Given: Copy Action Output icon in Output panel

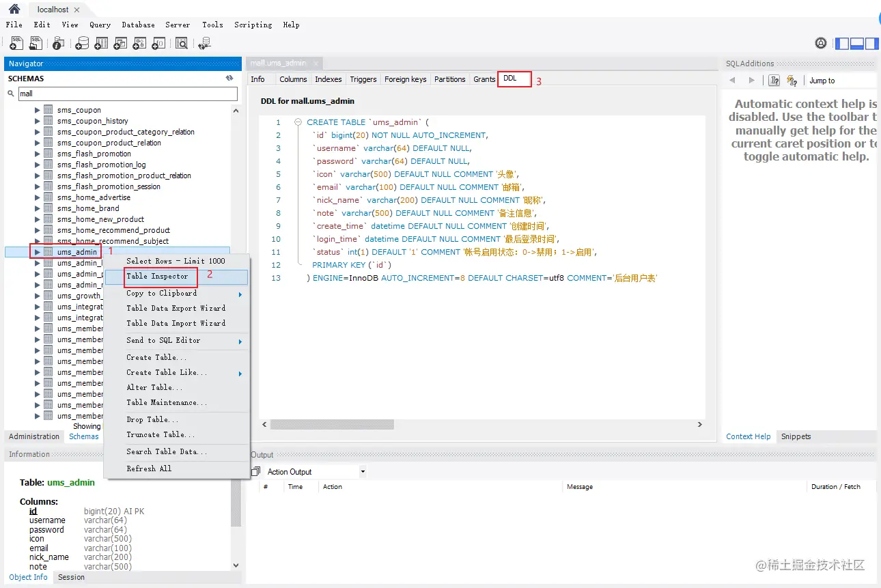Looking at the screenshot, I should 256,472.
